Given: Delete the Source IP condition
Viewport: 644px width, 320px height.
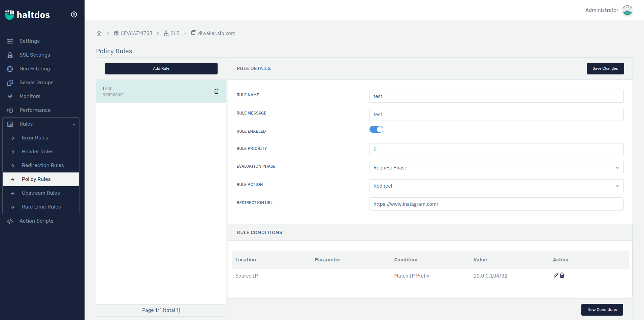Looking at the screenshot, I should point(562,275).
